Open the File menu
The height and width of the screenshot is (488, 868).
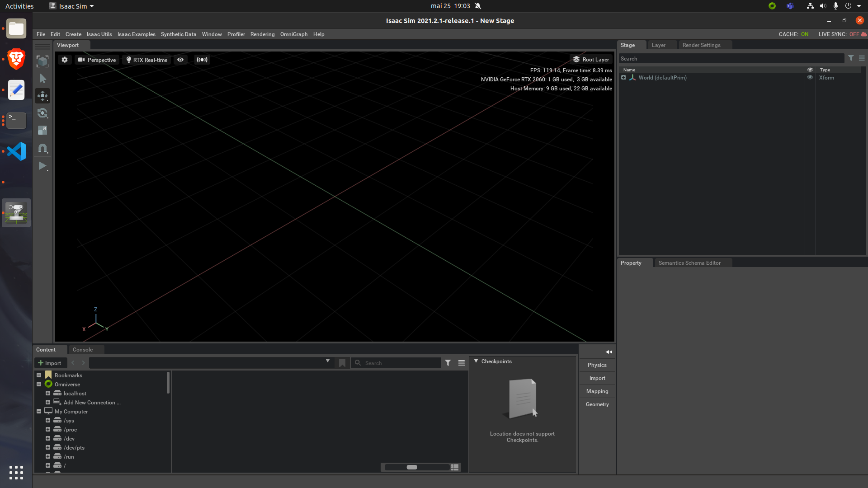pyautogui.click(x=41, y=34)
